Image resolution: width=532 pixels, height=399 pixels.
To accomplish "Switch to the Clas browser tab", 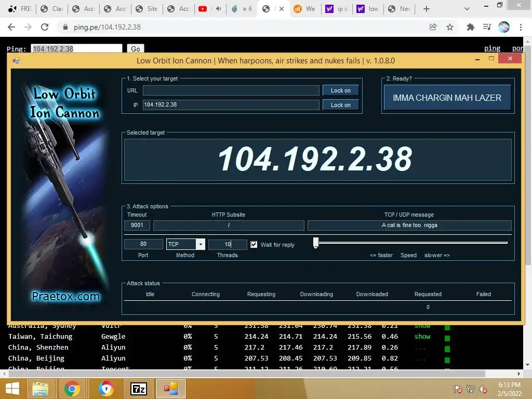I will coord(51,9).
